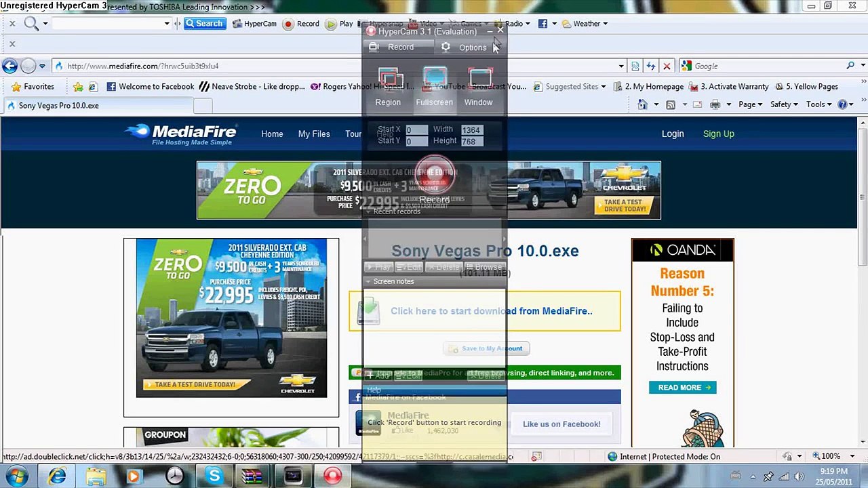Click the Home icon in the command bar
Screen dimensions: 868x488
pos(643,104)
